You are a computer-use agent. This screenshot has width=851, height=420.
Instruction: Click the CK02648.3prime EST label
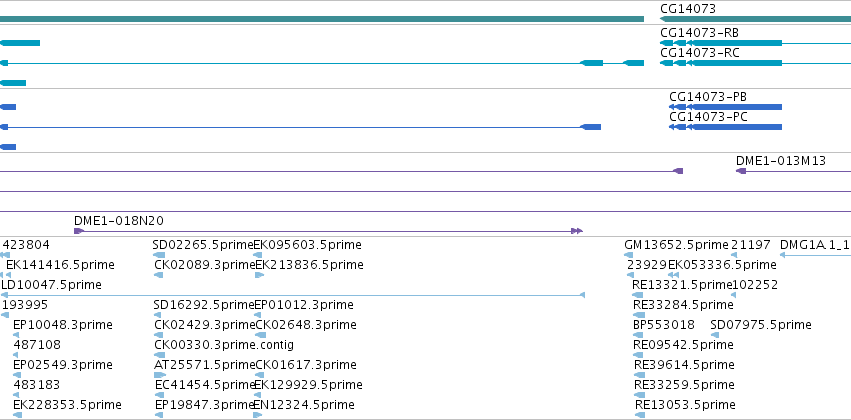306,325
